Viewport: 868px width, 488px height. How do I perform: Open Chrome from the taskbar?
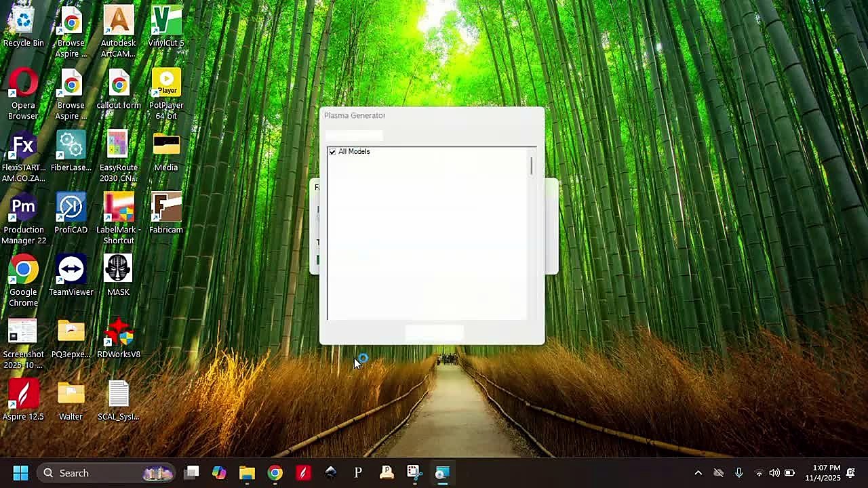point(275,472)
